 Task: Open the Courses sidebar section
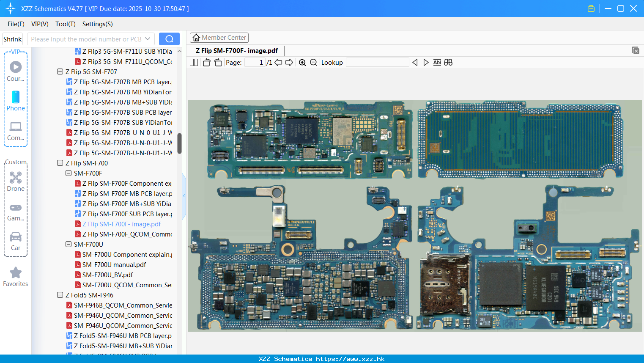(x=16, y=71)
